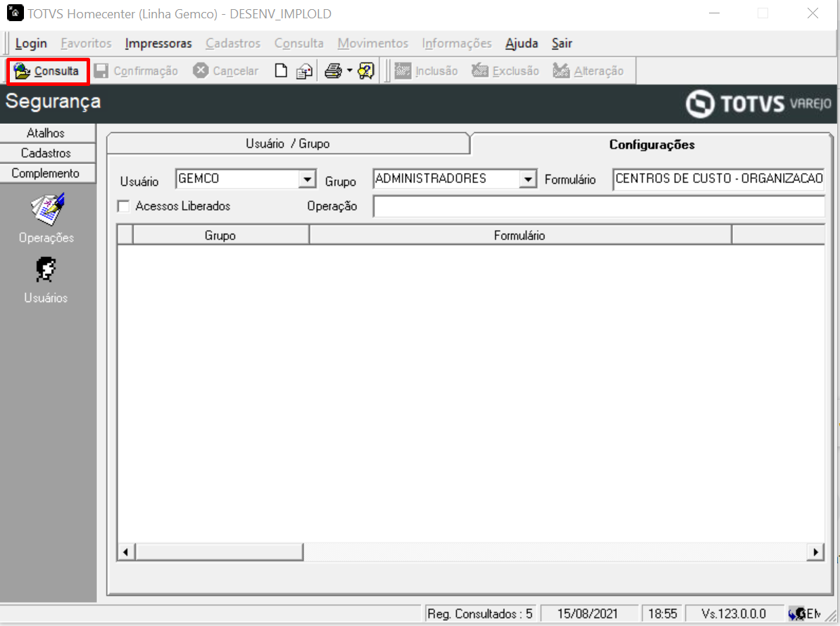Image resolution: width=840 pixels, height=626 pixels.
Task: Click the Sair menu item
Action: [x=562, y=44]
